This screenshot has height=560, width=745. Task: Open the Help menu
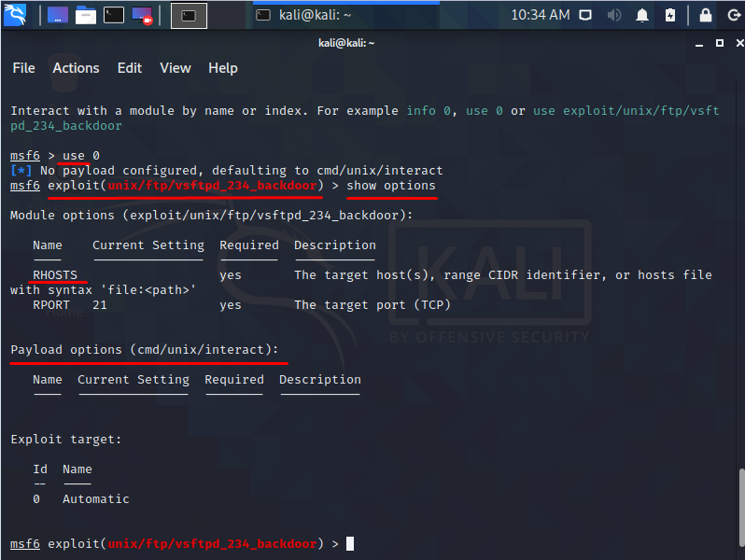pyautogui.click(x=223, y=68)
